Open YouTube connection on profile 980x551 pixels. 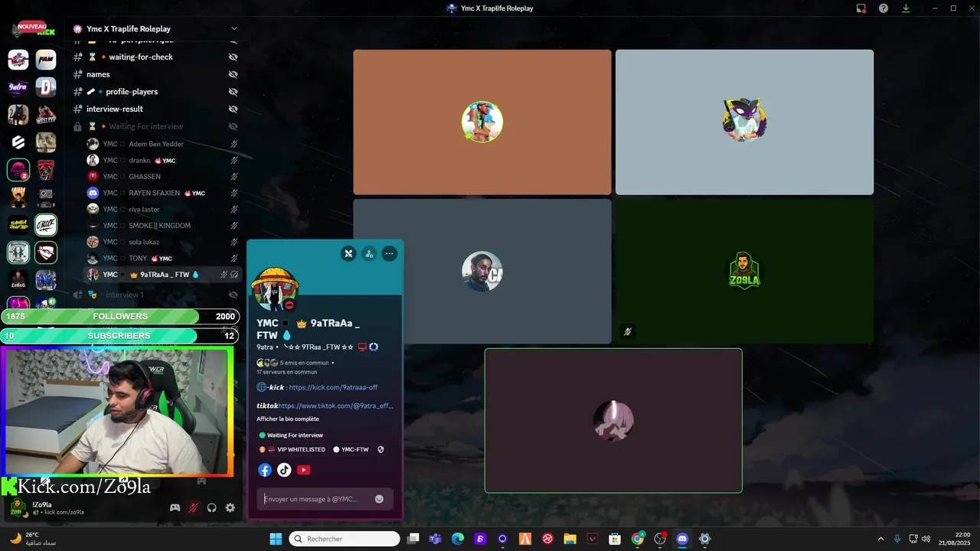tap(303, 470)
